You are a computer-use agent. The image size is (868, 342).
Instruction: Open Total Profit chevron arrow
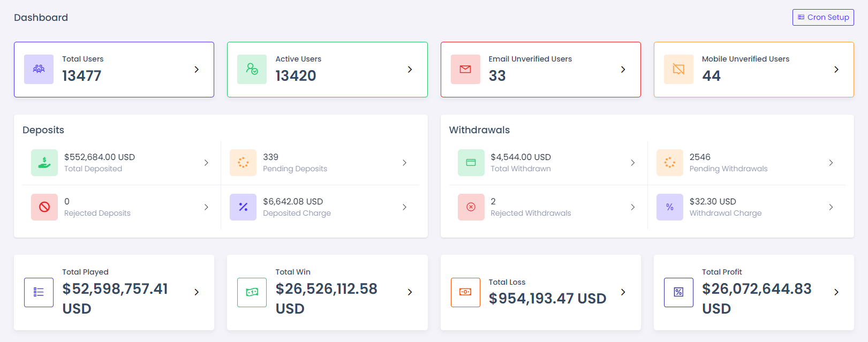pos(836,292)
